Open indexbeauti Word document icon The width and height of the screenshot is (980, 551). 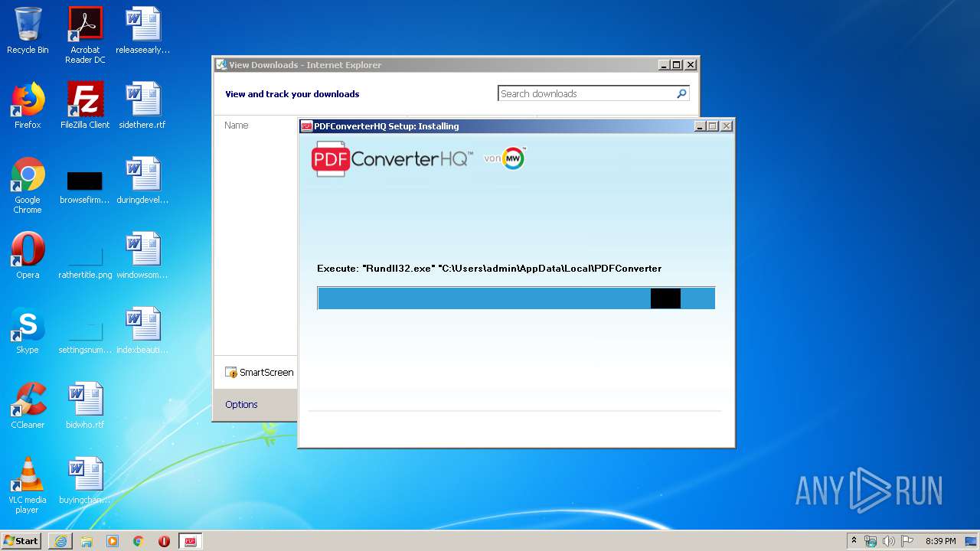142,331
